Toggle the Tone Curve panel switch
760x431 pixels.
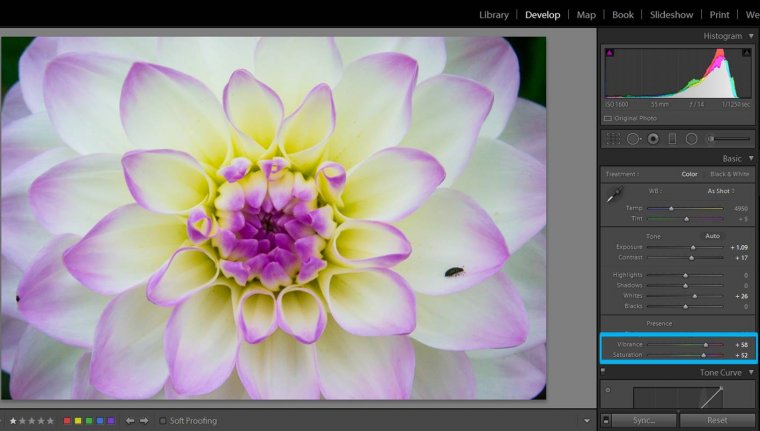[603, 372]
